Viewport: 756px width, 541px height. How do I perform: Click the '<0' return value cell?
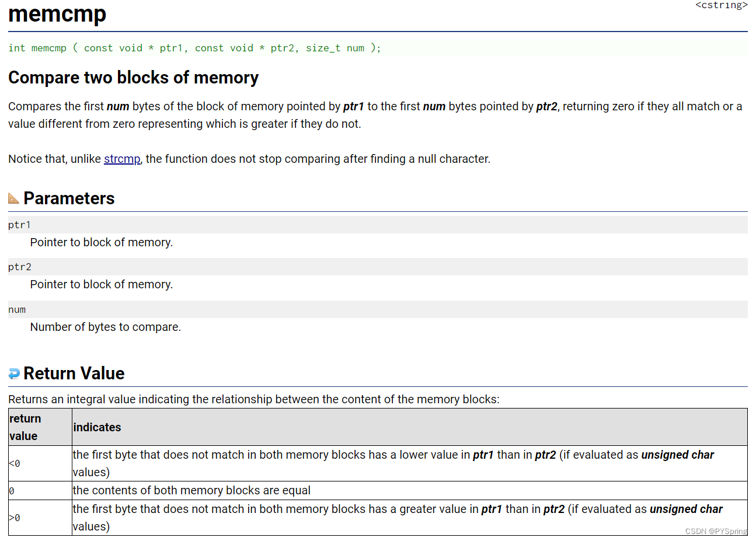[x=40, y=463]
